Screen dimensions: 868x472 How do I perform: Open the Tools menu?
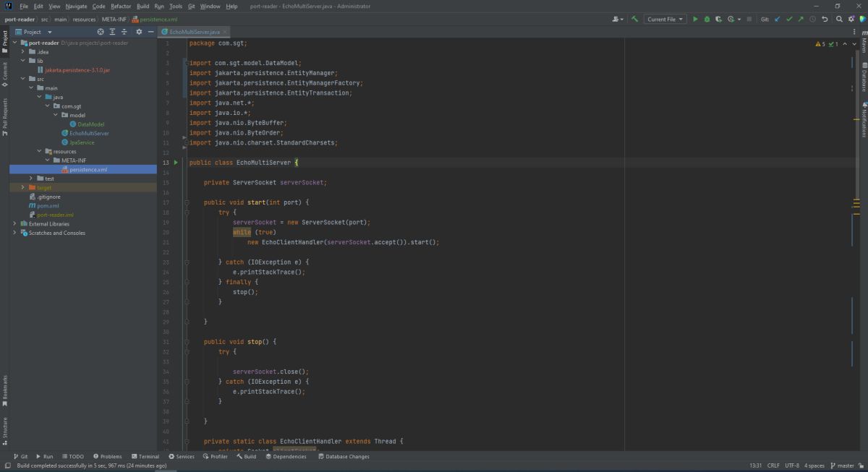point(176,6)
